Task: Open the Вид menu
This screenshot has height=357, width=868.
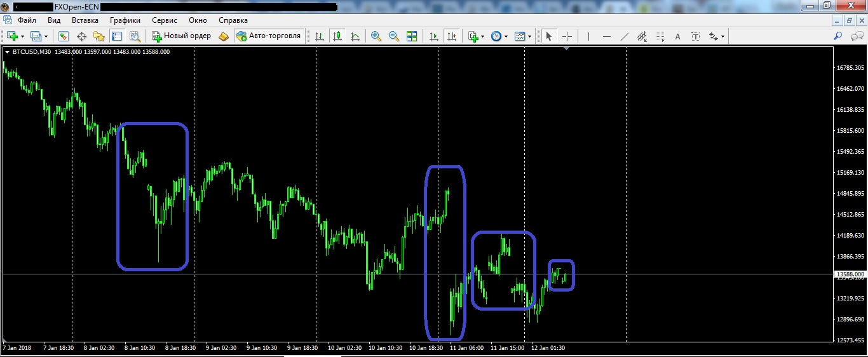Action: click(x=54, y=20)
